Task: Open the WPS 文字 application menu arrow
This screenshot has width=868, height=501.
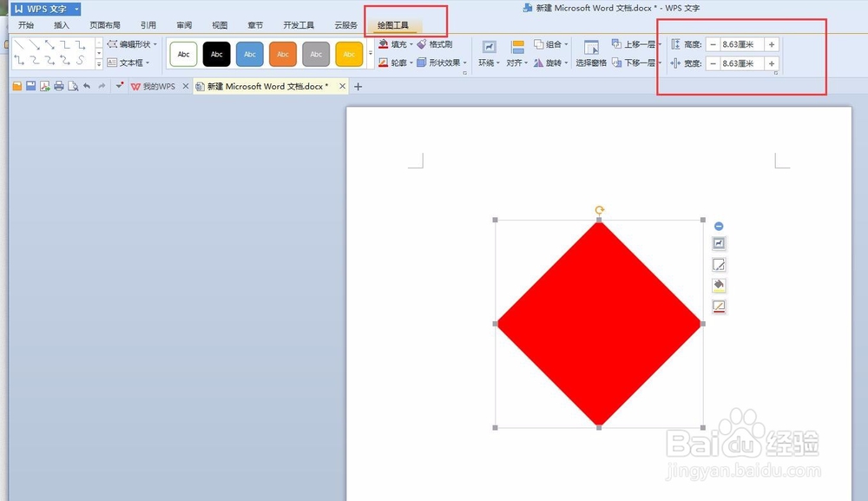Action: 76,9
